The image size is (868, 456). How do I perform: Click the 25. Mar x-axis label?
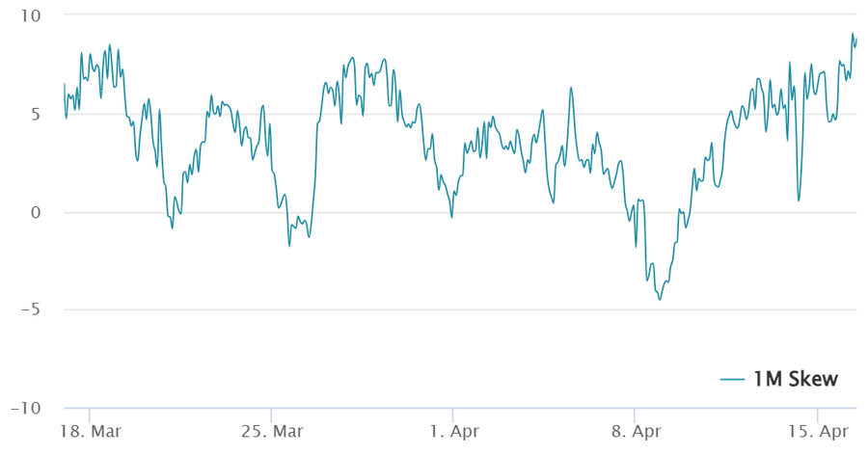[x=271, y=431]
